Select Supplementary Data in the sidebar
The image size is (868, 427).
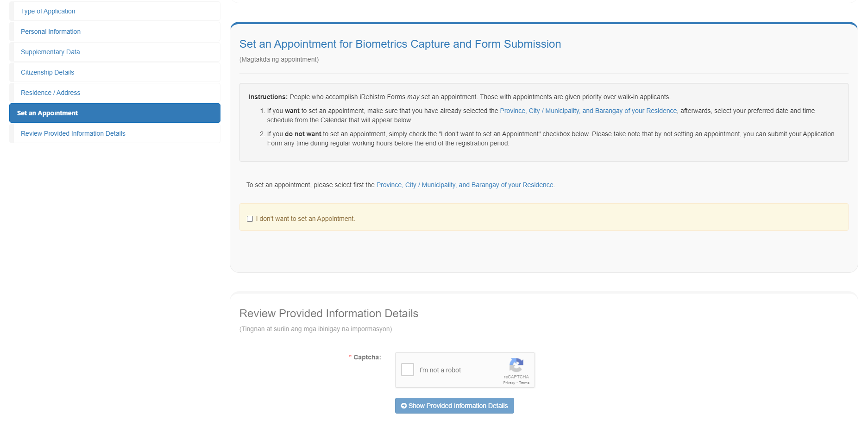(x=50, y=52)
